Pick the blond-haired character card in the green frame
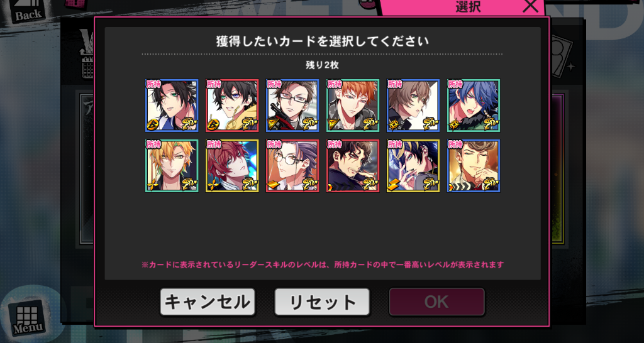 [x=172, y=166]
